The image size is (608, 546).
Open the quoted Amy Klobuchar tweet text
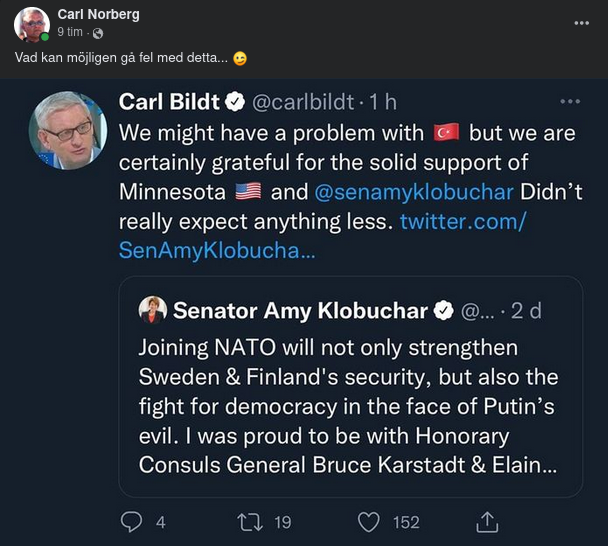349,407
